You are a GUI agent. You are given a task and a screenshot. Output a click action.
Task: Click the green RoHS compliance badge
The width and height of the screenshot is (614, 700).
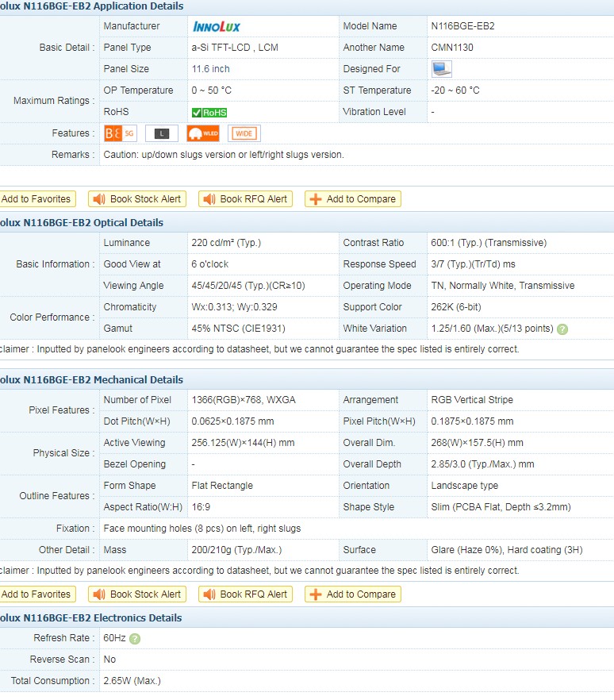click(x=209, y=113)
